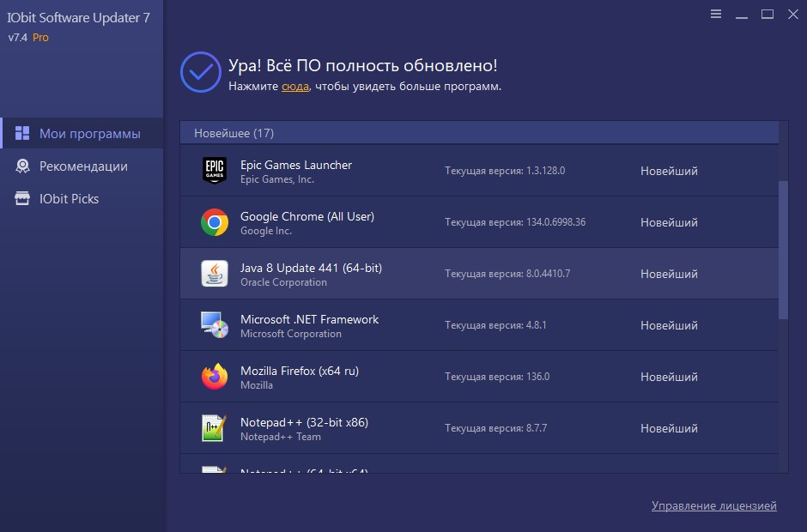
Task: Open the IObit Picks tab
Action: (82, 198)
